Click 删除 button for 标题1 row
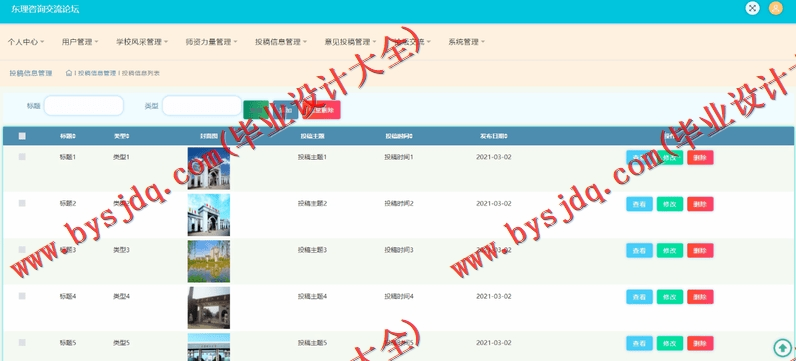 tap(700, 157)
